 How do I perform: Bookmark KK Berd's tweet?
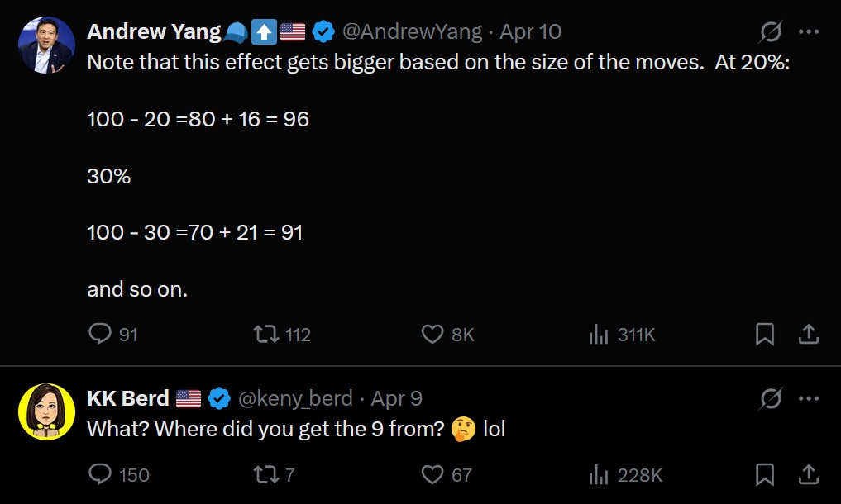tap(765, 474)
